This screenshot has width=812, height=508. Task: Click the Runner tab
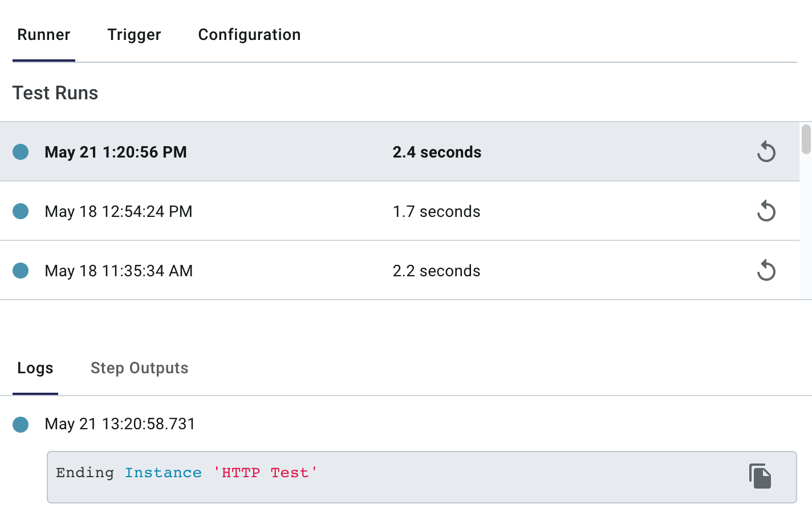[x=43, y=34]
